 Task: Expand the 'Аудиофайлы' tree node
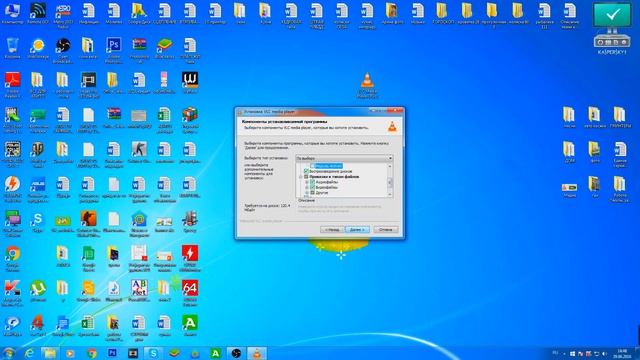click(x=307, y=182)
